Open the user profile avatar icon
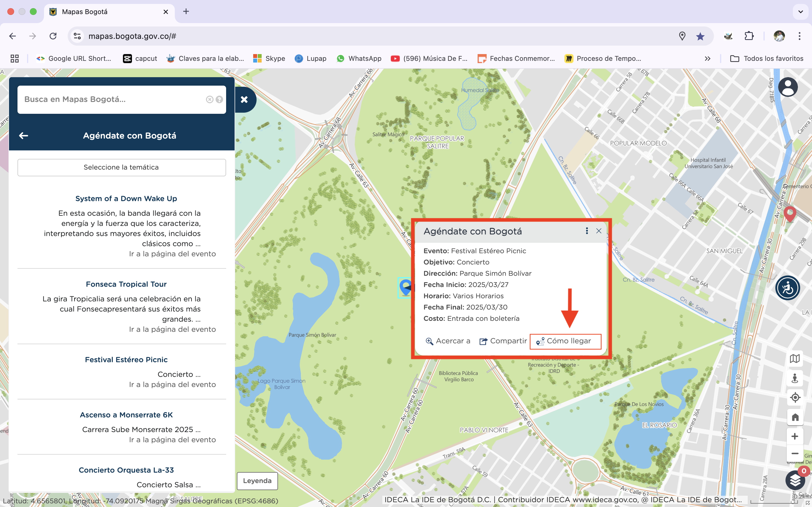The height and width of the screenshot is (507, 812). [787, 87]
